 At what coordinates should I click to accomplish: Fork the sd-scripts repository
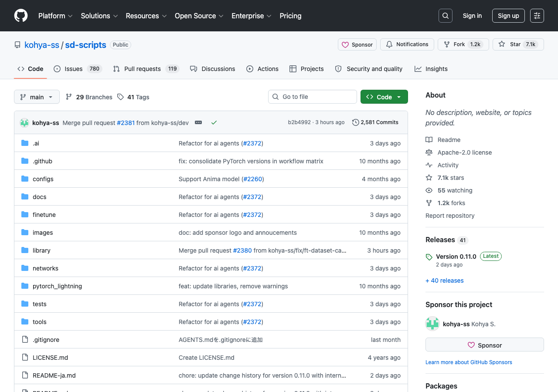(x=463, y=44)
